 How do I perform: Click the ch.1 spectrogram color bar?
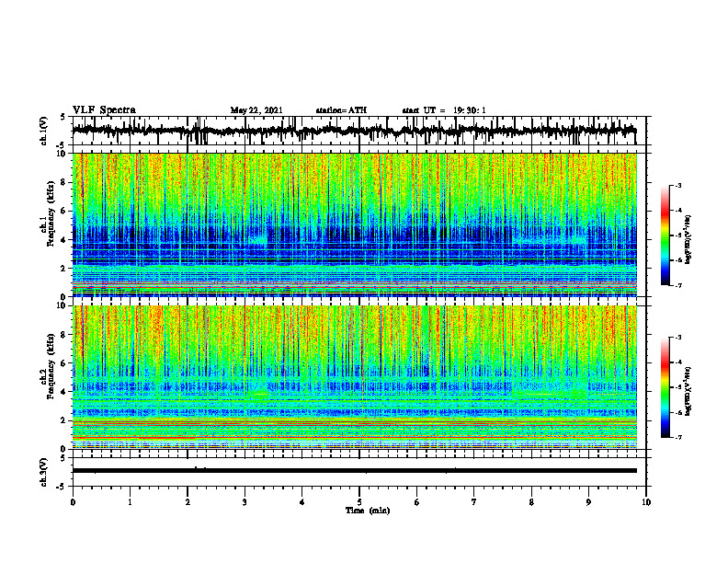(665, 236)
